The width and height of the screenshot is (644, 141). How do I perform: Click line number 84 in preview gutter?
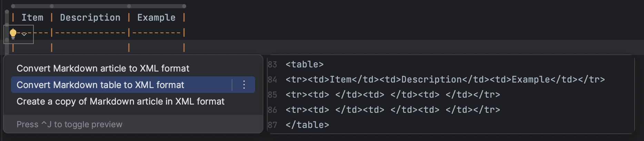272,79
